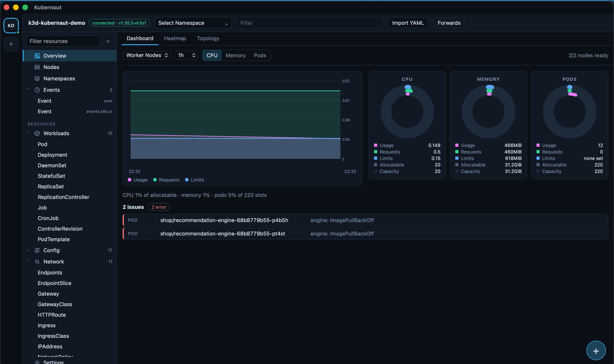This screenshot has height=364, width=614.
Task: Toggle Usage series in chart legend
Action: (x=138, y=180)
